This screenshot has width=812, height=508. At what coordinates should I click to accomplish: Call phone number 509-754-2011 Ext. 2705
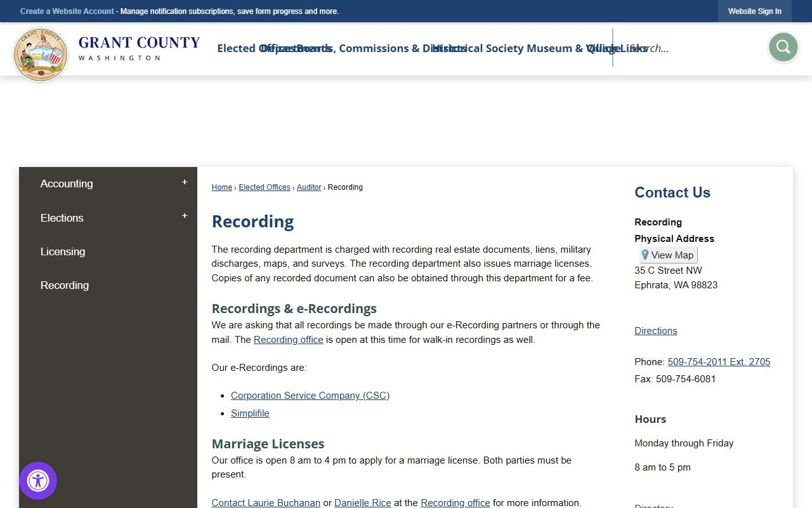(719, 362)
